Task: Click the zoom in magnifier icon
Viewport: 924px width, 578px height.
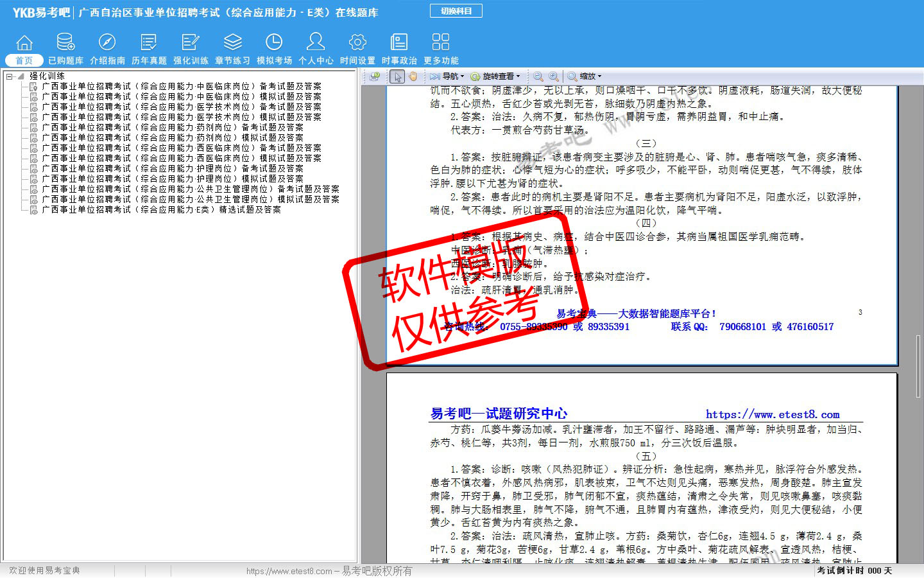Action: pyautogui.click(x=553, y=76)
